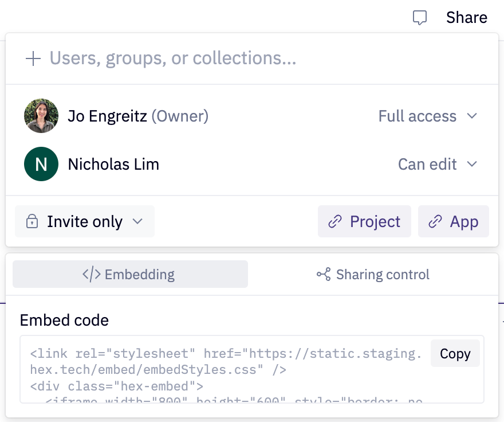The height and width of the screenshot is (422, 504).
Task: Click the App share link button
Action: pyautogui.click(x=454, y=221)
